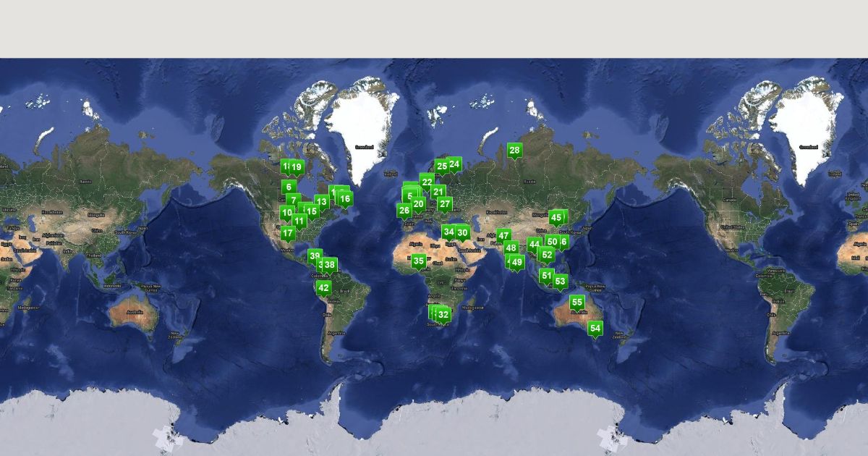Open marker 53 in Indonesia
The image size is (868, 456).
(560, 282)
